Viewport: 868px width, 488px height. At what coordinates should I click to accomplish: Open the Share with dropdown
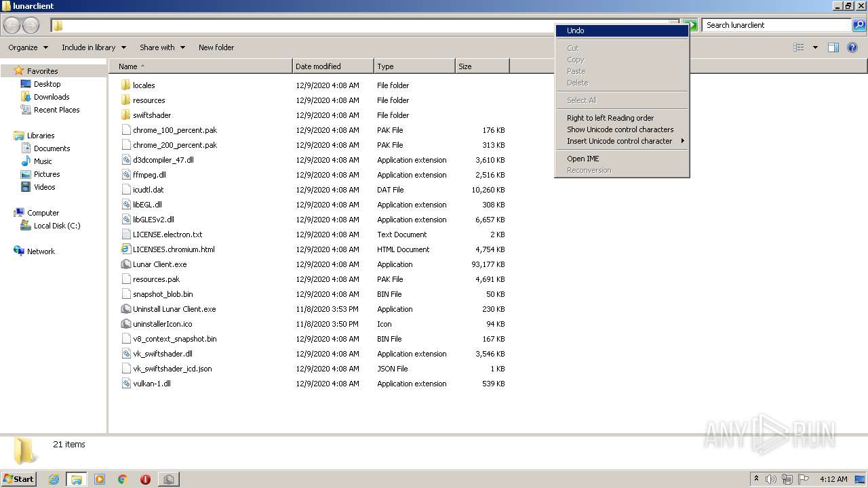click(163, 47)
